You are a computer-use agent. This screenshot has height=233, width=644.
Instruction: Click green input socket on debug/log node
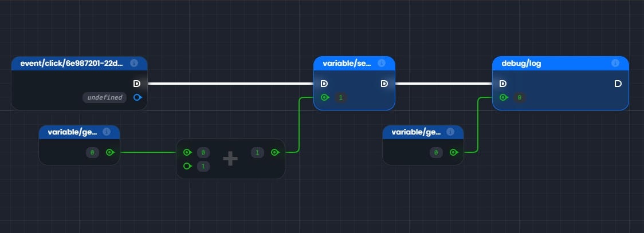point(504,98)
